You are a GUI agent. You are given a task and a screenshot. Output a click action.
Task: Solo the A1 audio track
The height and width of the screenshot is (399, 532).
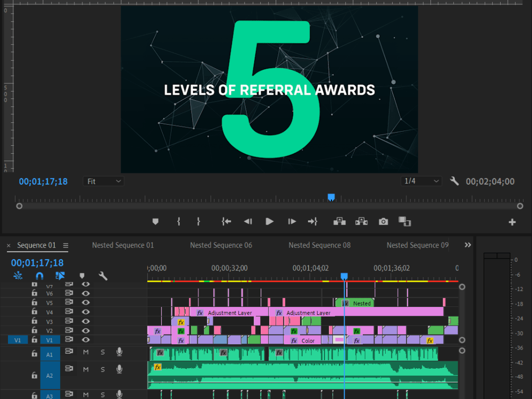pos(103,352)
